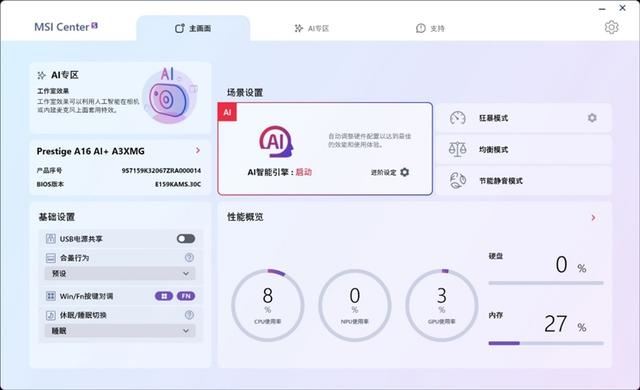Select the FN key toggle button

[186, 296]
